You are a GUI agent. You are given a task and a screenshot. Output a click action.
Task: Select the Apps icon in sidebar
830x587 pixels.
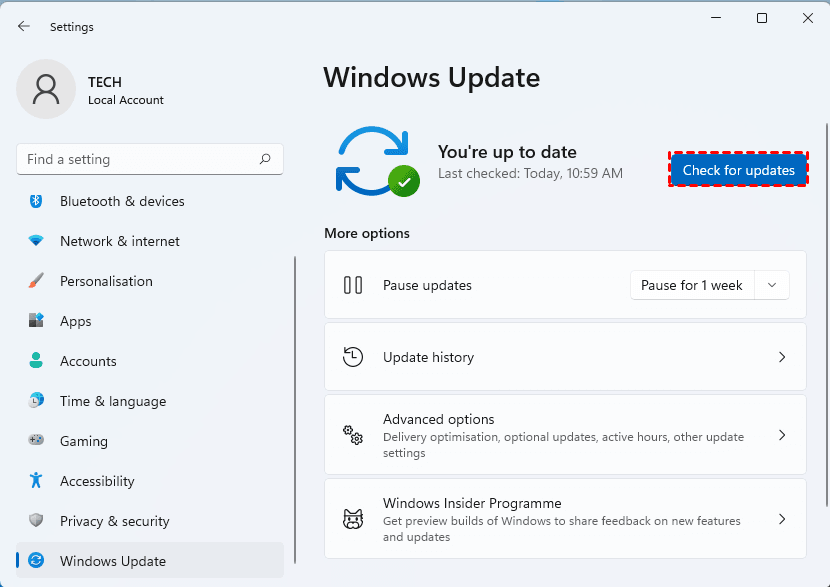(x=36, y=320)
